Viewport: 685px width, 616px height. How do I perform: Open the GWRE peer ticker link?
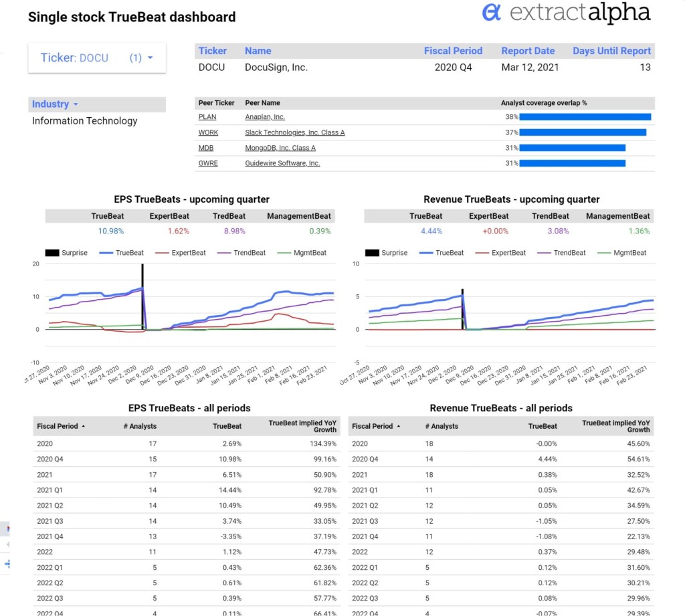pos(208,163)
